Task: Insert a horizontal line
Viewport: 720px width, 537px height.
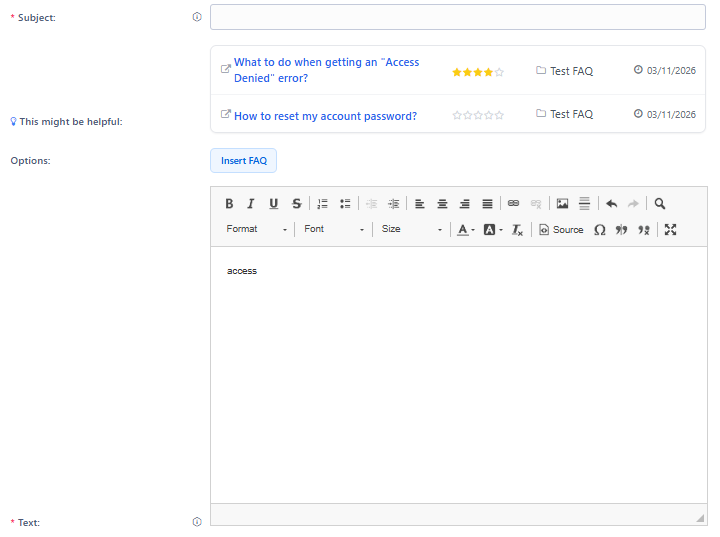Action: pyautogui.click(x=584, y=203)
